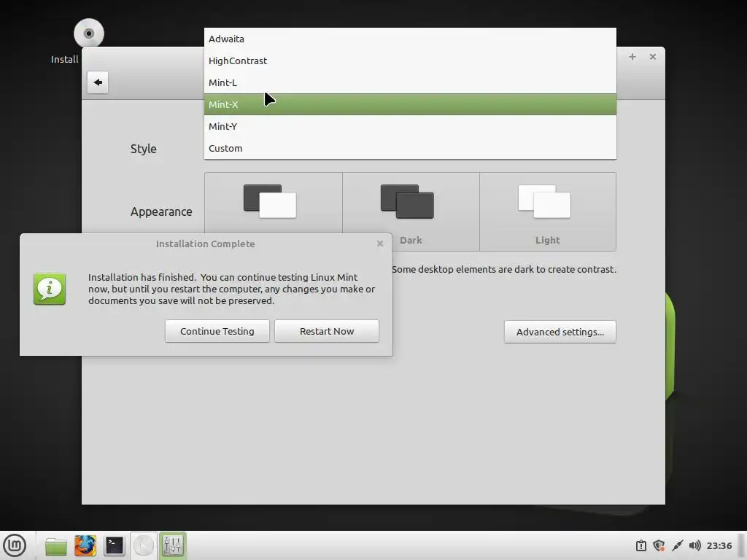
Task: Choose the Light appearance option
Action: (547, 212)
